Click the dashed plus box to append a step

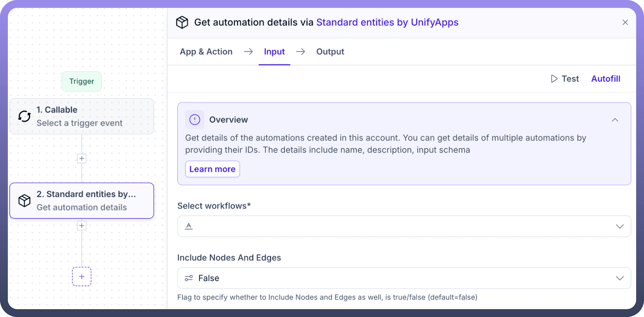(82, 277)
